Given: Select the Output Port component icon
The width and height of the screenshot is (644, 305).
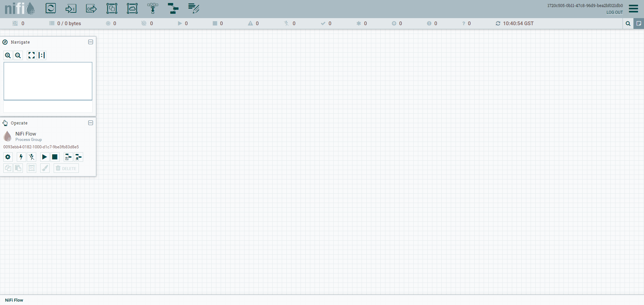Looking at the screenshot, I should click(91, 8).
